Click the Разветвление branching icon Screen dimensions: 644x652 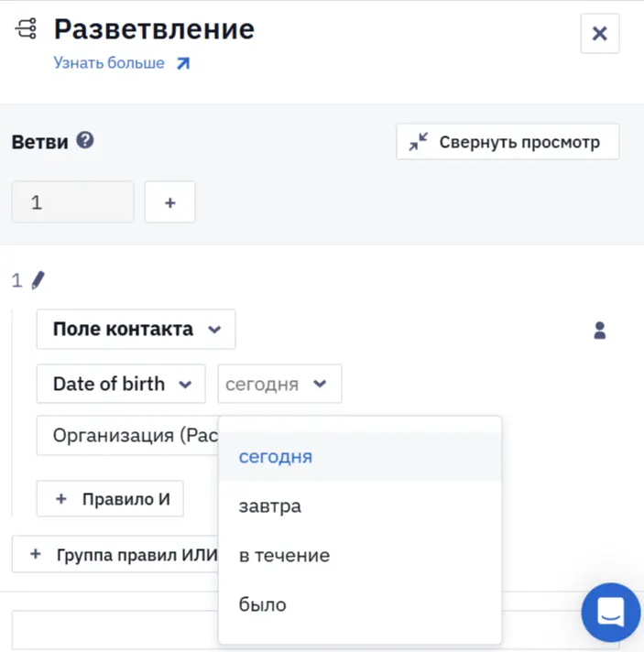pos(27,28)
